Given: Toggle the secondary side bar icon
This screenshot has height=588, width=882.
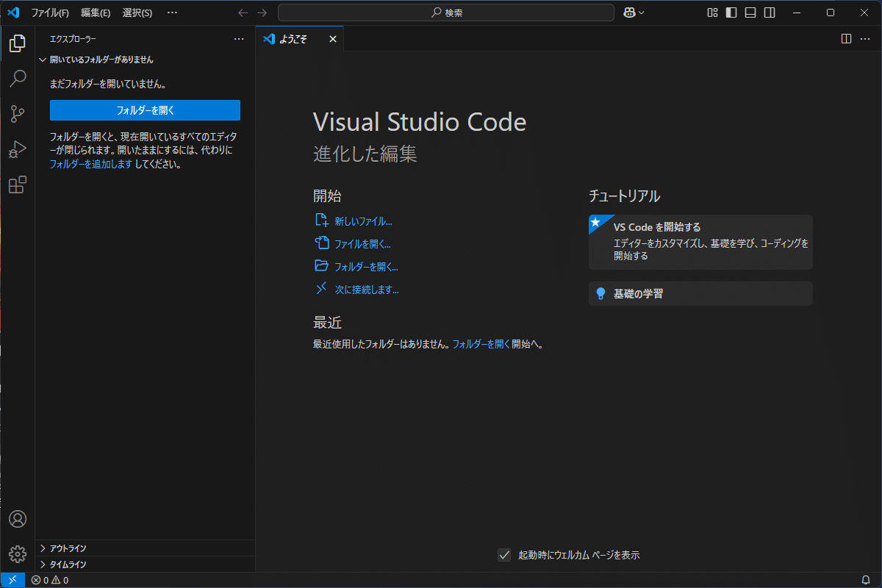Looking at the screenshot, I should tap(770, 12).
